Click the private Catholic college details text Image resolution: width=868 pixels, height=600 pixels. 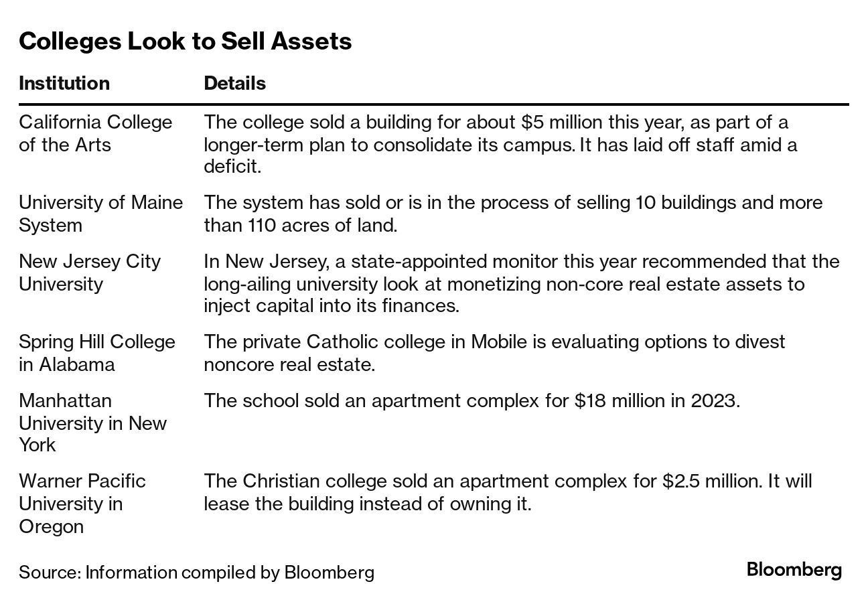494,353
